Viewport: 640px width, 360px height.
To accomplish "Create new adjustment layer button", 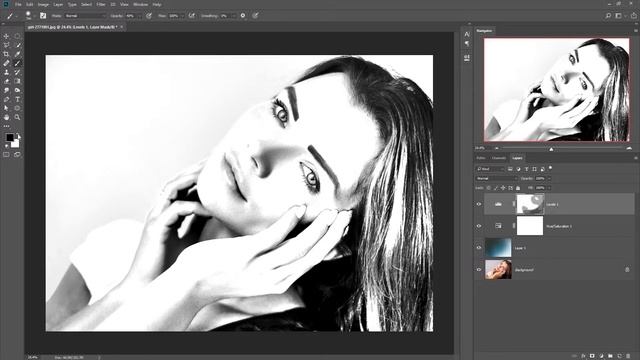I will (x=601, y=356).
